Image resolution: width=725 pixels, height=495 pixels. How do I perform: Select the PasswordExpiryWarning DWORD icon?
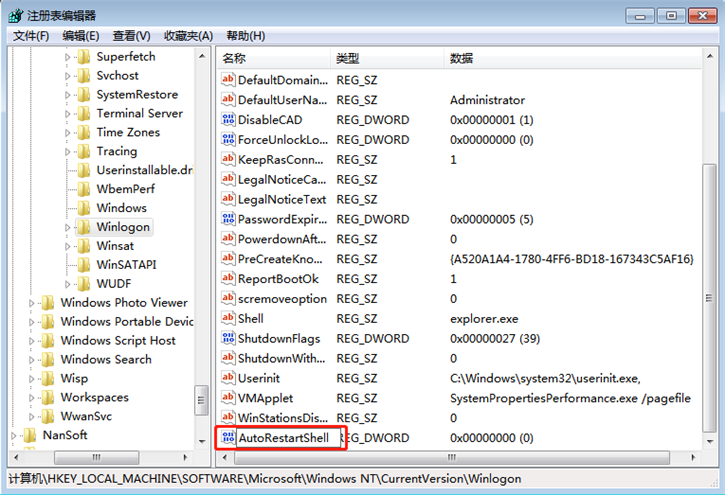[228, 219]
